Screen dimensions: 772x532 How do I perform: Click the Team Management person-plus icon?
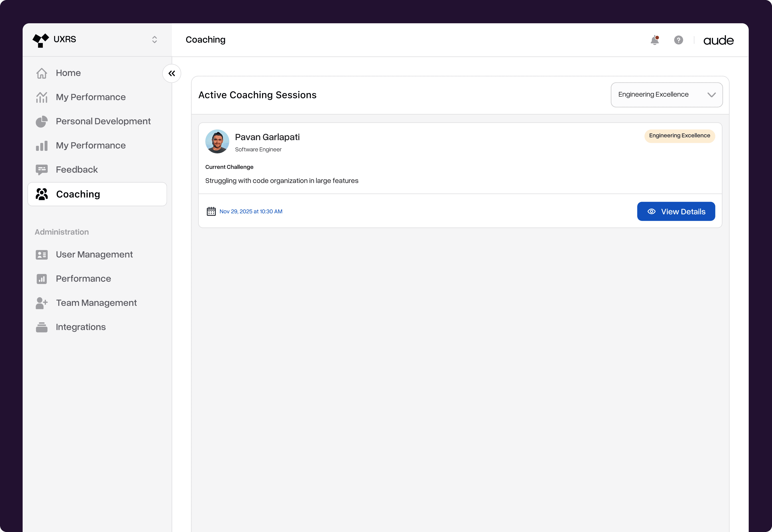pyautogui.click(x=42, y=303)
